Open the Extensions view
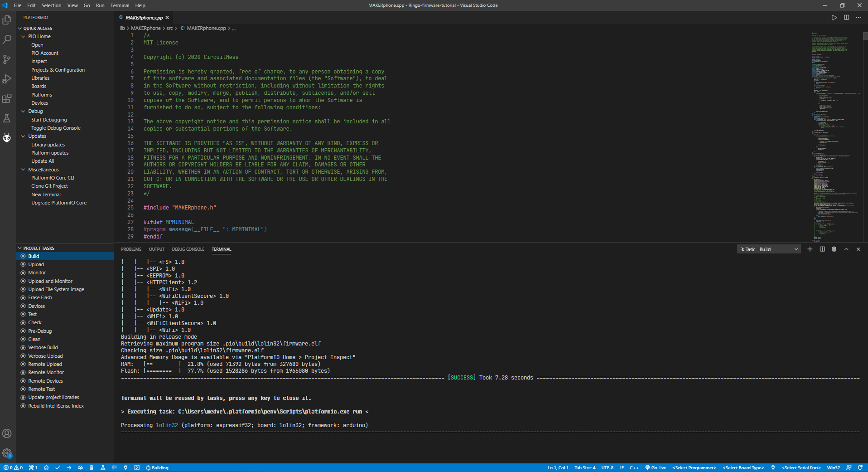 click(7, 98)
